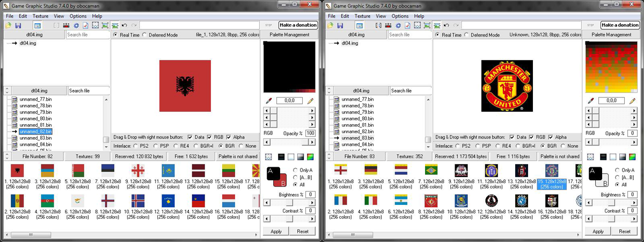Open the Options menu in left window
The height and width of the screenshot is (242, 644).
(78, 16)
